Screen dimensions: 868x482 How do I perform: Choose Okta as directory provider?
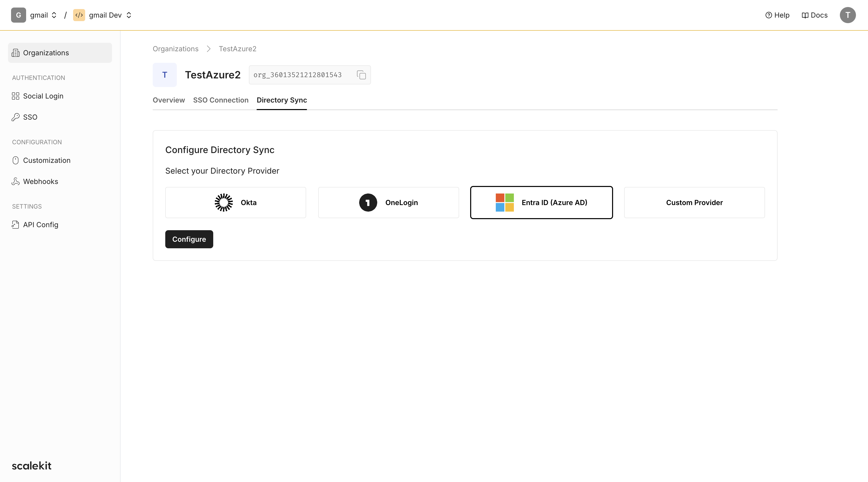[x=236, y=203]
